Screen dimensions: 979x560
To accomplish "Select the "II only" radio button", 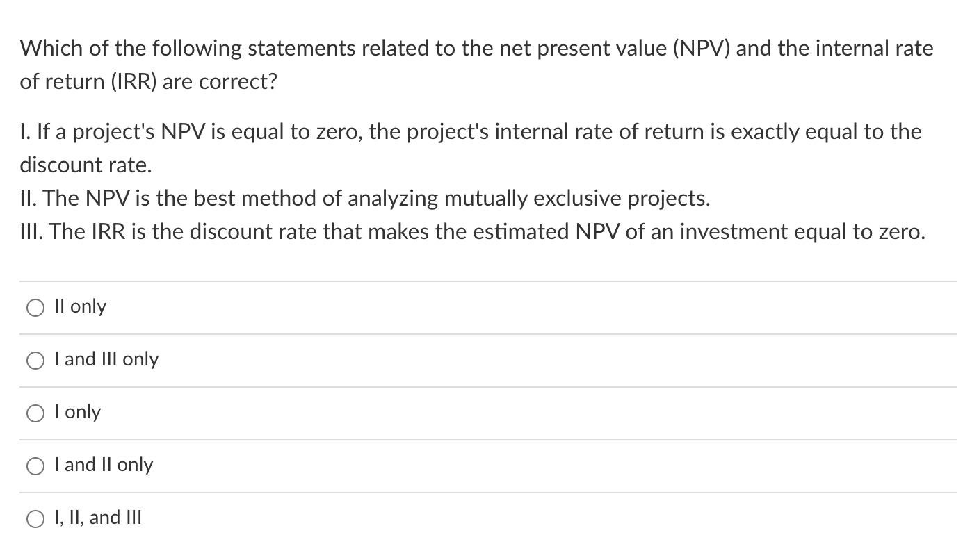I will point(35,308).
